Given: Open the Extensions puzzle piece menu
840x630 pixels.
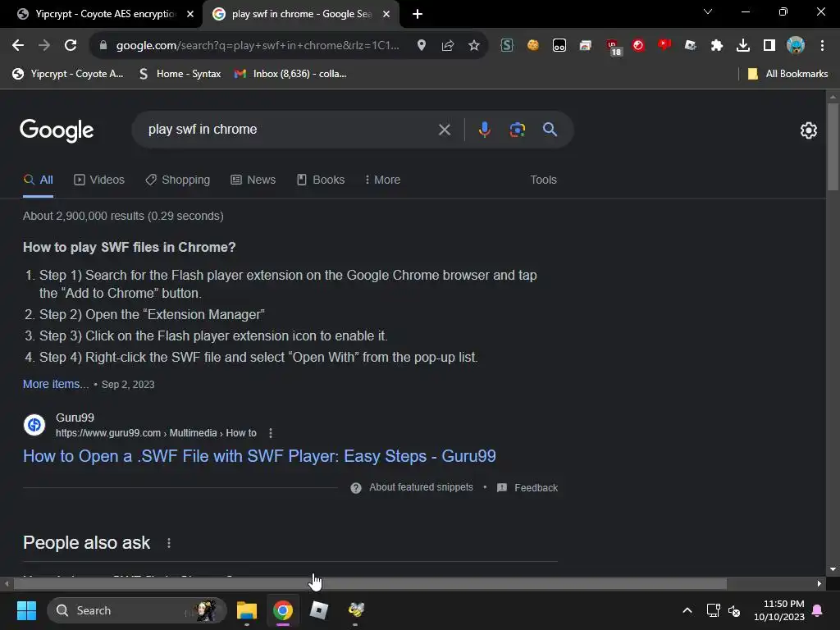Looking at the screenshot, I should [x=717, y=46].
